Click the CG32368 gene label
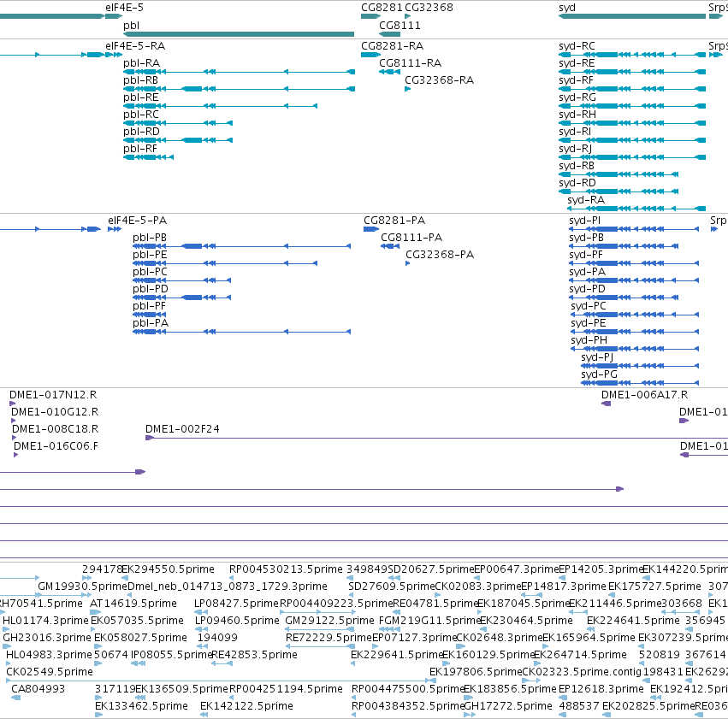 pos(429,8)
